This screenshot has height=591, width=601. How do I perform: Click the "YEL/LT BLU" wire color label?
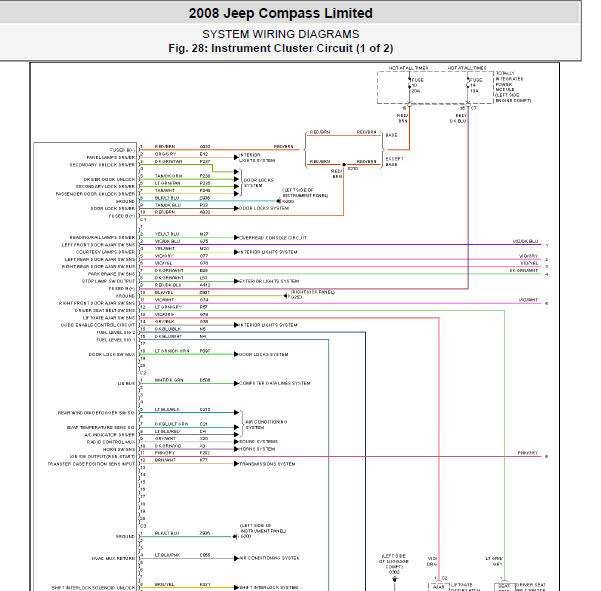(x=167, y=234)
